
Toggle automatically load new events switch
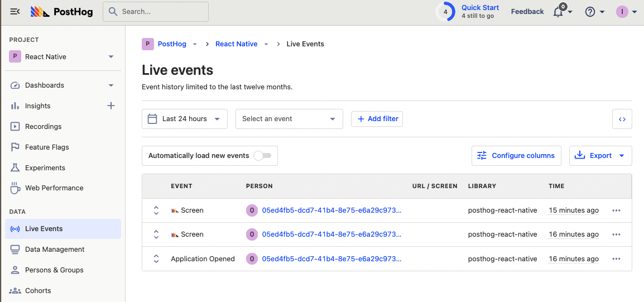coord(262,156)
